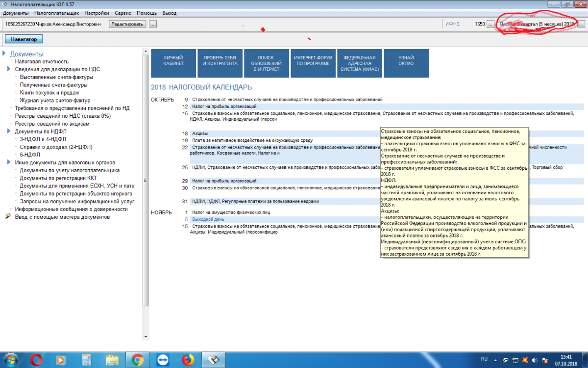
Task: Switch to Google Chrome in the taskbar
Action: click(x=137, y=360)
